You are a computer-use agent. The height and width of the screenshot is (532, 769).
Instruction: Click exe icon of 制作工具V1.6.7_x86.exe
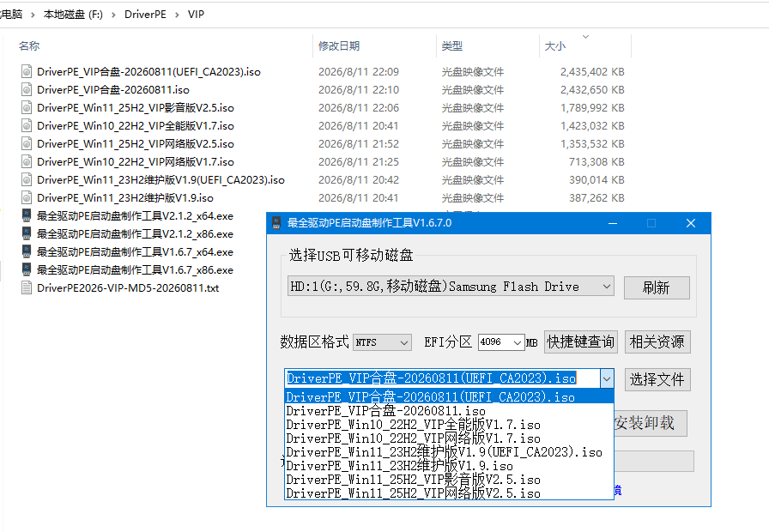tap(27, 270)
